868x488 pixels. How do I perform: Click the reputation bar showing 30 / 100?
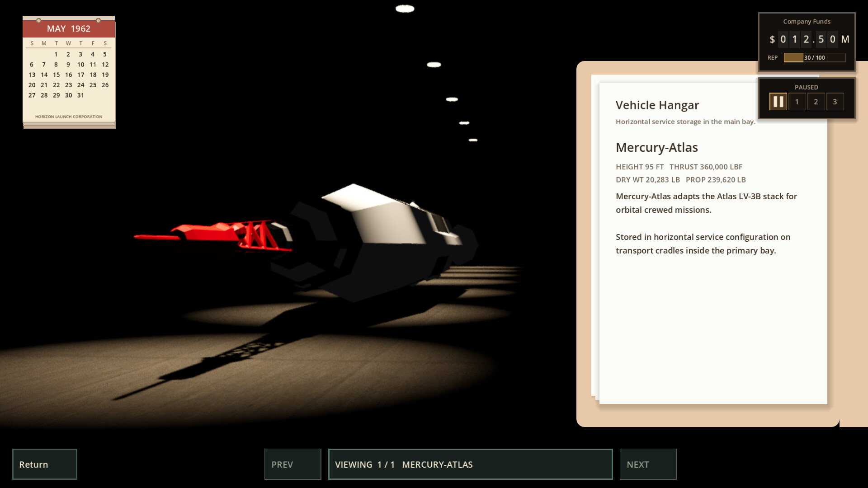815,57
